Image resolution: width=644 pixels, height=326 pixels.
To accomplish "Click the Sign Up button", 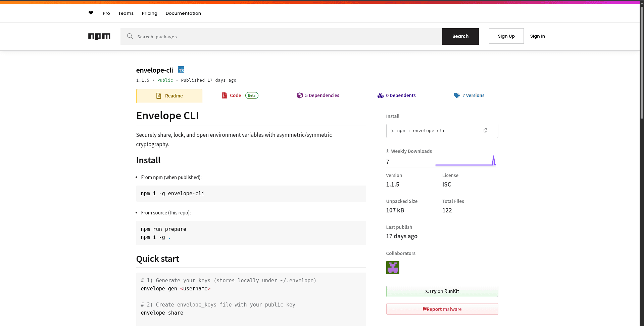I will click(506, 36).
